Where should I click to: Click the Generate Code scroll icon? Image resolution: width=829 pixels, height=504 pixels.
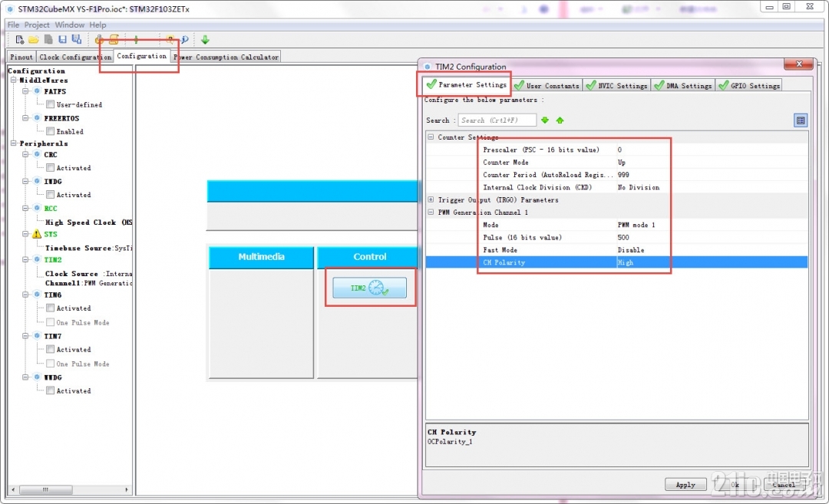coord(114,39)
